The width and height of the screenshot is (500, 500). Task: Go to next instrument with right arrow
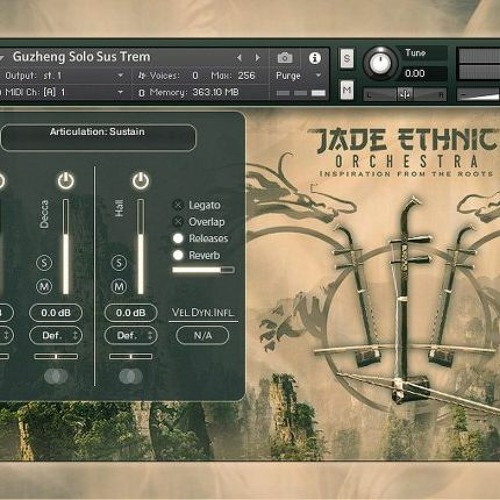(258, 58)
